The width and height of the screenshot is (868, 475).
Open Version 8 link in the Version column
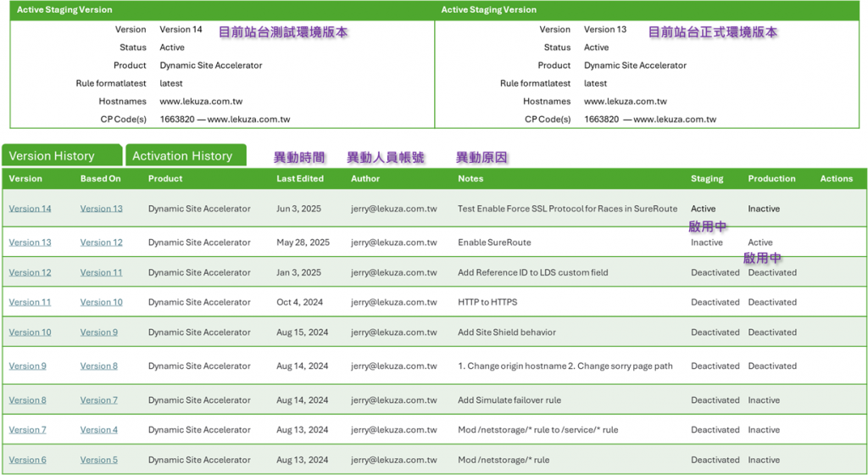pos(28,400)
